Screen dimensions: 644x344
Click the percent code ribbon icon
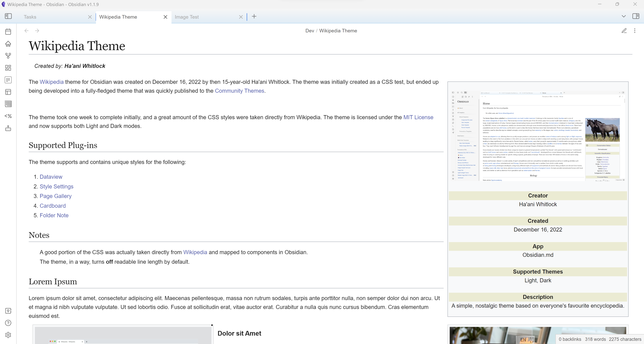pyautogui.click(x=8, y=116)
